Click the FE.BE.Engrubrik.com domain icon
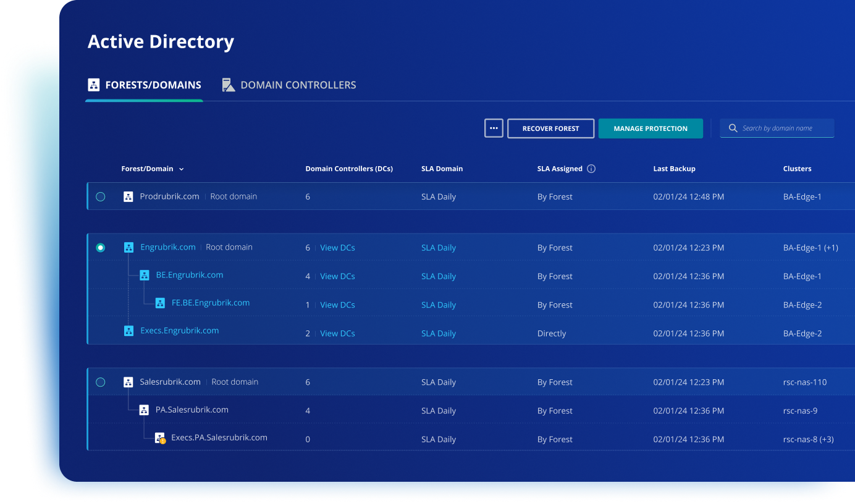Screen dimensions: 855x504 coord(160,303)
